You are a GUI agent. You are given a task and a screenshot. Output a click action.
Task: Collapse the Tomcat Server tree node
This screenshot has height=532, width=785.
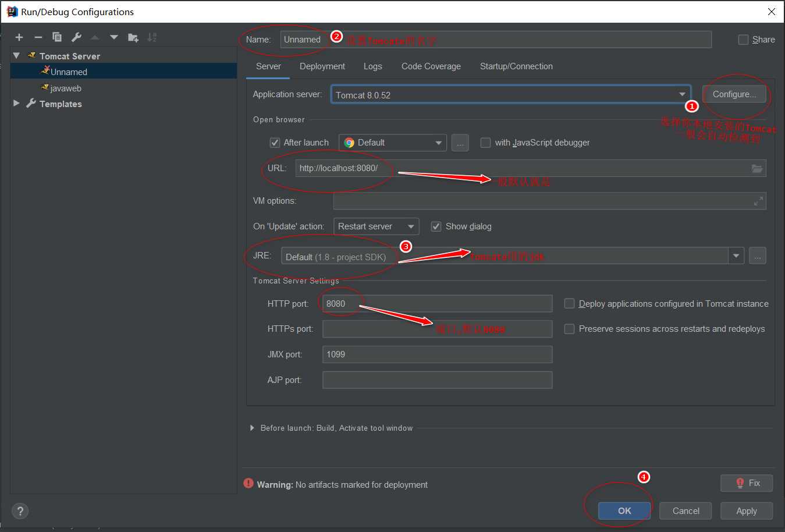(x=16, y=55)
